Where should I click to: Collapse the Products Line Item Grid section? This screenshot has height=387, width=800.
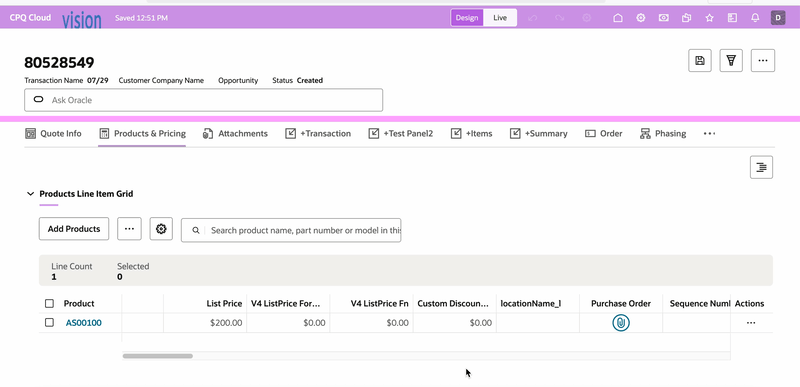[31, 194]
